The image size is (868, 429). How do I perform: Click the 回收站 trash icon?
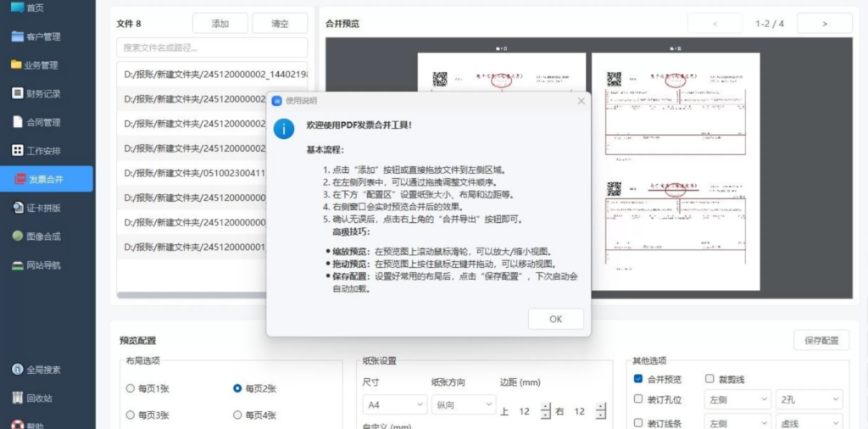(18, 398)
